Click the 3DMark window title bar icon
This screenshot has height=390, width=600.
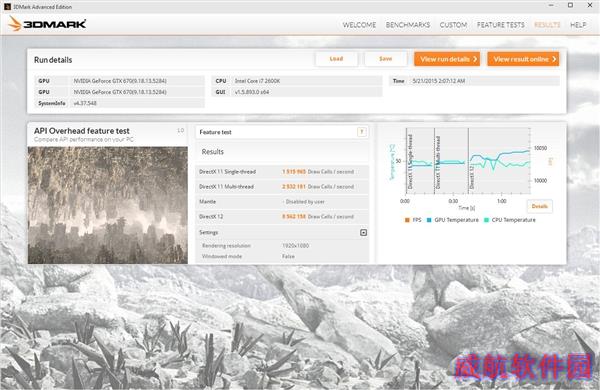tap(7, 7)
